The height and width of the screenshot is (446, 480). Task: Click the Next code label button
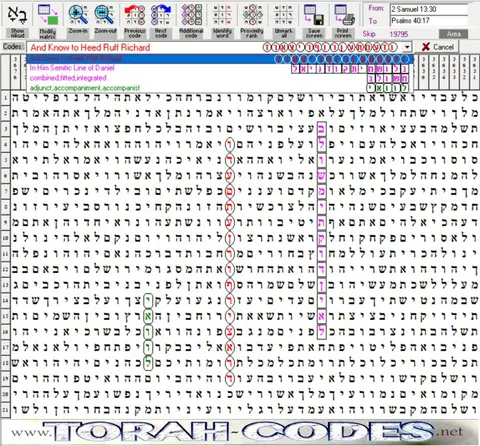(x=161, y=33)
